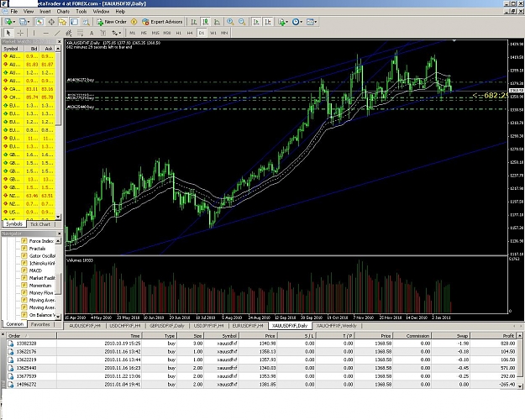Switch chart to line chart icon
This screenshot has width=525, height=420.
click(x=217, y=22)
